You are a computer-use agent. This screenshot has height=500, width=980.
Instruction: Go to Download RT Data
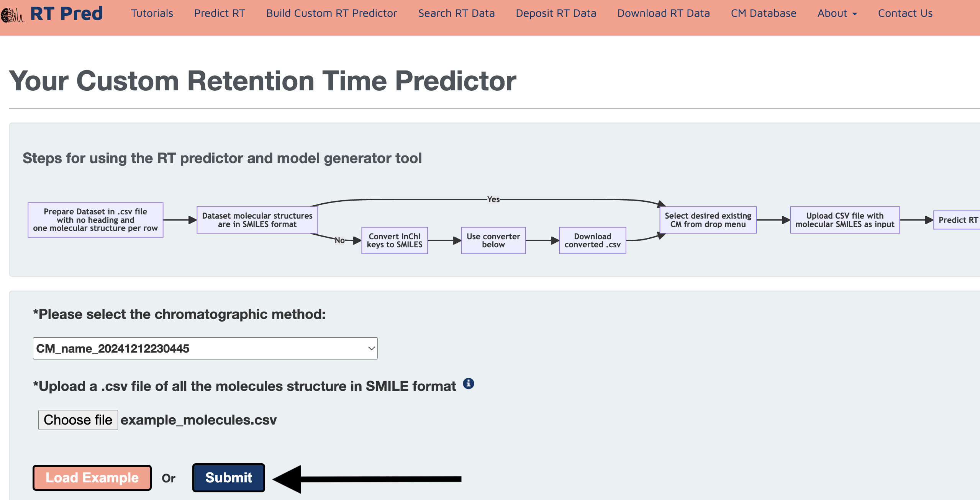click(x=663, y=13)
